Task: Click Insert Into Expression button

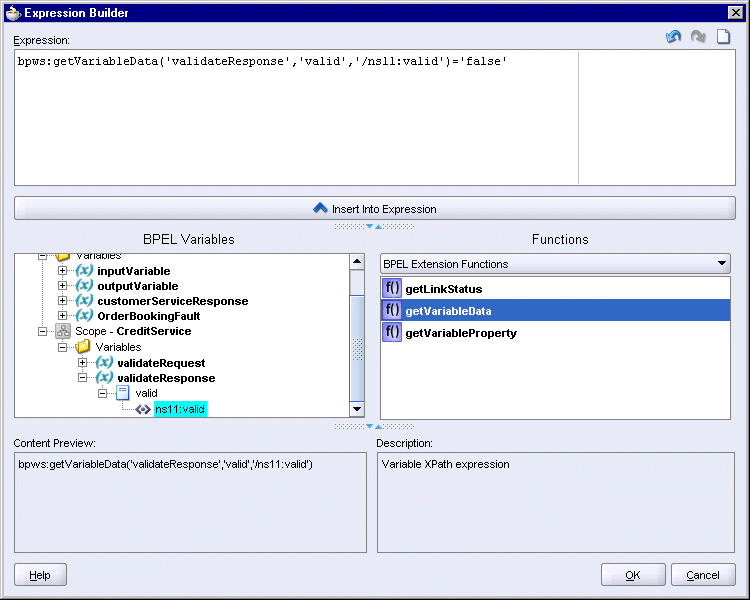Action: [375, 209]
